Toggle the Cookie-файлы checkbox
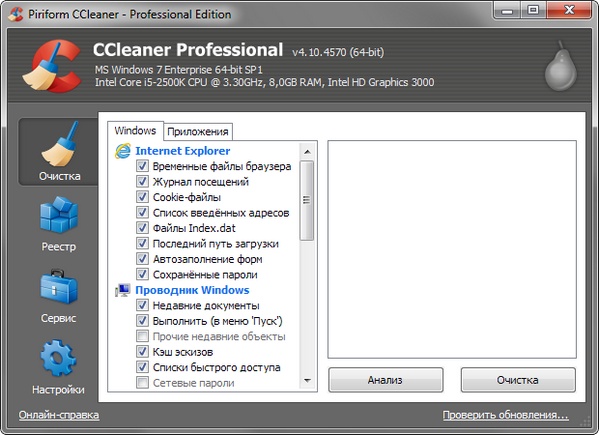 (x=142, y=197)
